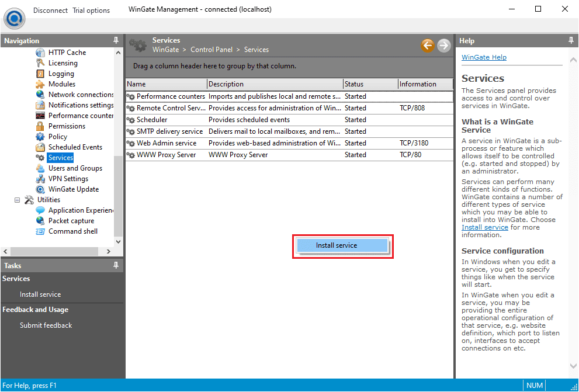Click navigation horizontal scroll right arrow

108,251
